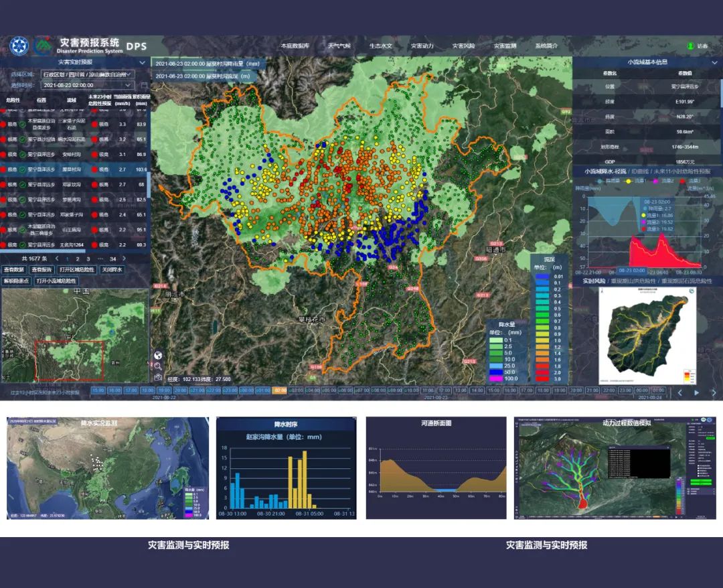Click the blue 0.01 mud depth legend swatch
The height and width of the screenshot is (588, 723).
[x=542, y=276]
